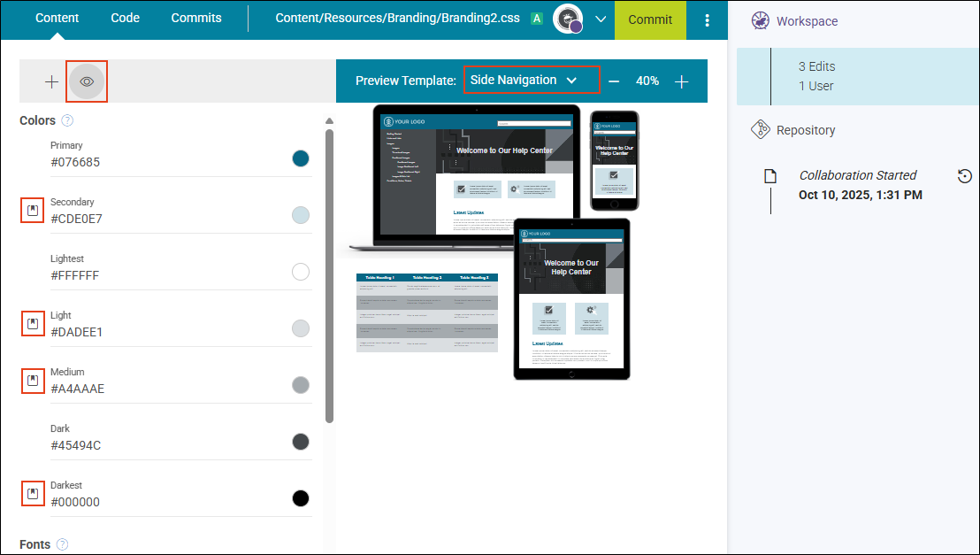Click the save icon beside Secondary color
The width and height of the screenshot is (980, 555).
[x=33, y=211]
